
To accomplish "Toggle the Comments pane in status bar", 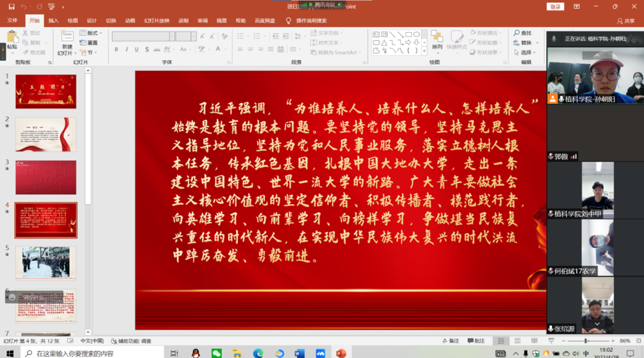I will (x=476, y=341).
